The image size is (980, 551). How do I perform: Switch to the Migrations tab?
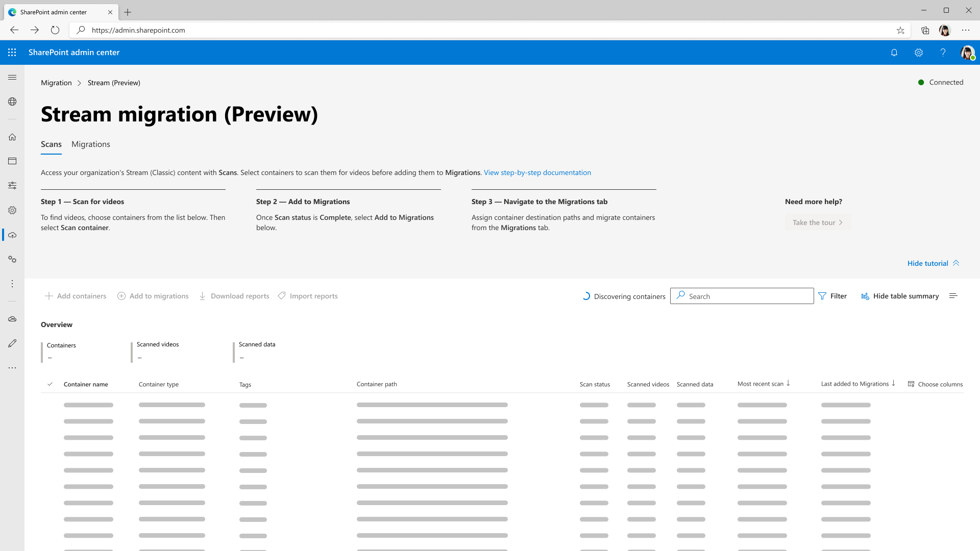pyautogui.click(x=91, y=144)
